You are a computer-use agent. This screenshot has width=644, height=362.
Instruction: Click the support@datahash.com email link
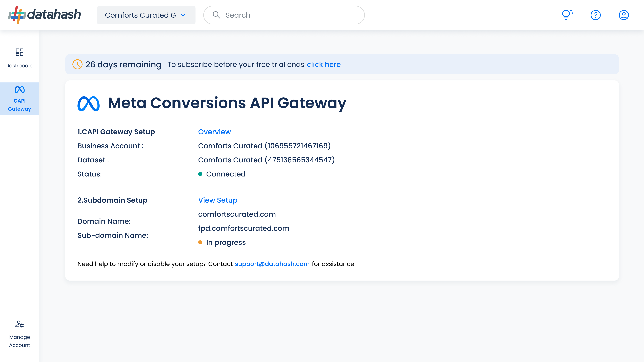point(272,264)
